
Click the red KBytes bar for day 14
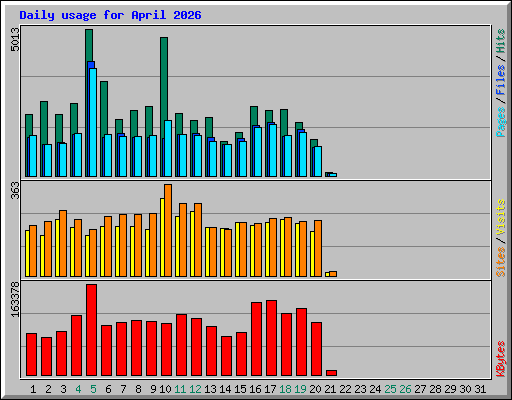point(227,356)
